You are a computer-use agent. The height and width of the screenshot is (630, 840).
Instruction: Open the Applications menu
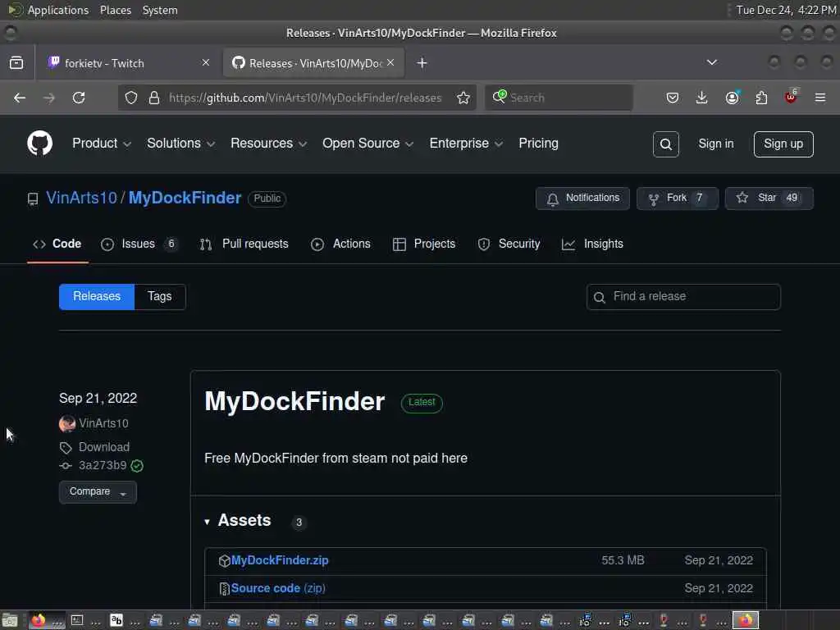pyautogui.click(x=58, y=10)
